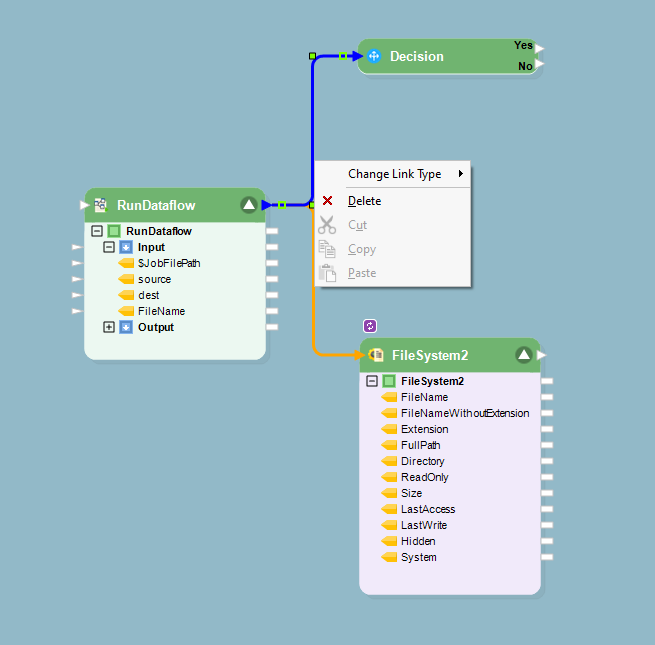
Task: Click the purple loop icon above FileSystem2
Action: tap(370, 326)
